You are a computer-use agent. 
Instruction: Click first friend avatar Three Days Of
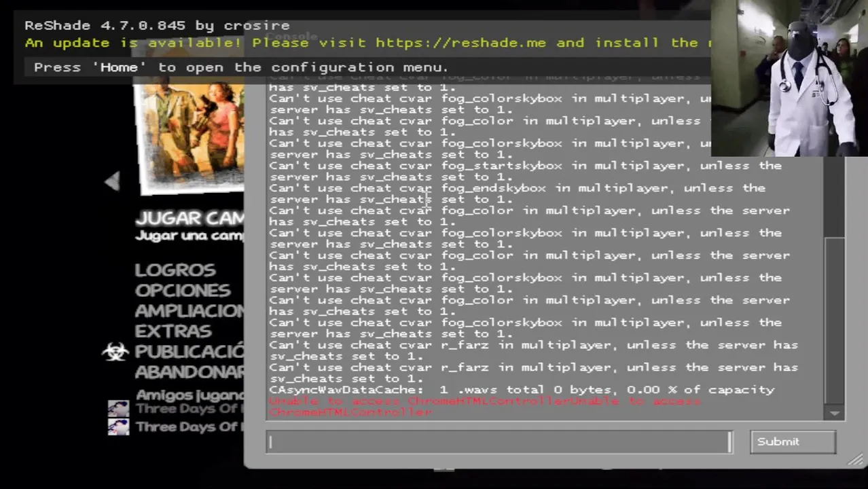pyautogui.click(x=118, y=408)
